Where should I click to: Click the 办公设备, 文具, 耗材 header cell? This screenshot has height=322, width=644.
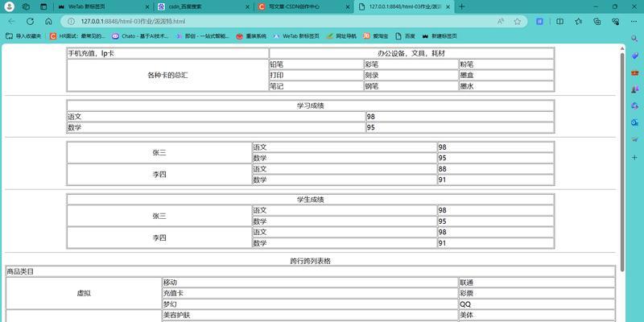[411, 53]
